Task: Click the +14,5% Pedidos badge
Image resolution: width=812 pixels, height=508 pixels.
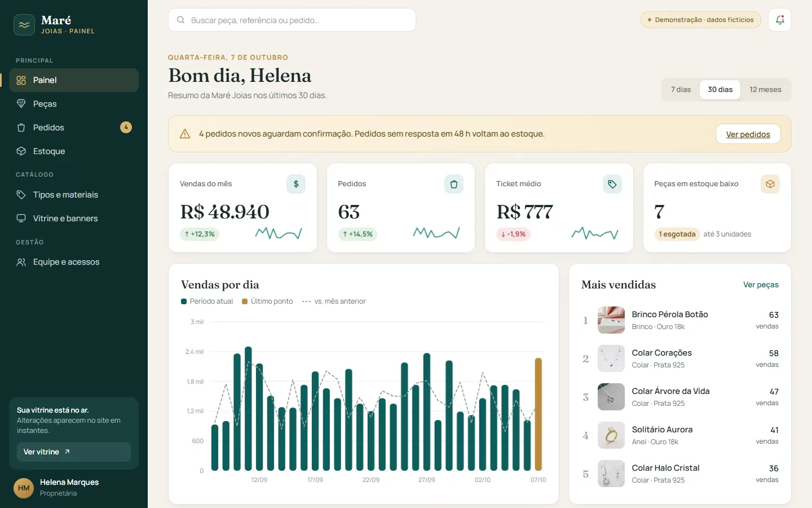Action: [x=358, y=234]
